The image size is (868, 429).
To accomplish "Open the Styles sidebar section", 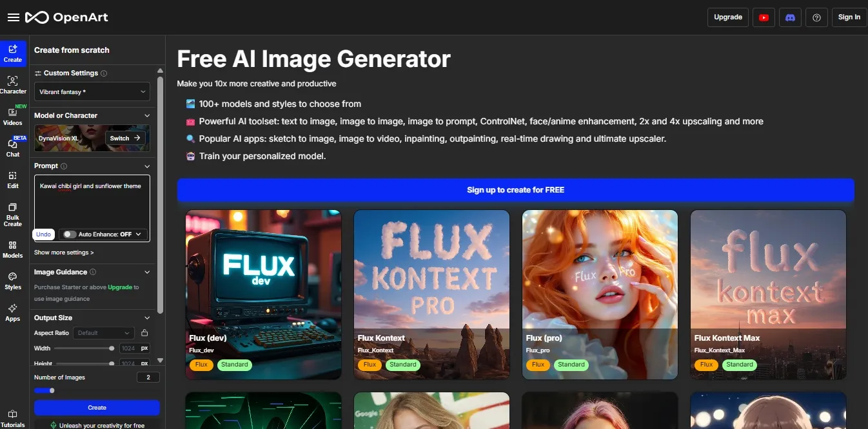I will [13, 281].
